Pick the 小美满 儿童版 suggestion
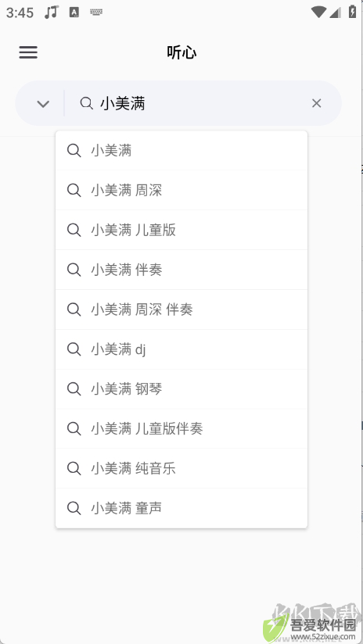Image resolution: width=363 pixels, height=644 pixels. click(181, 230)
